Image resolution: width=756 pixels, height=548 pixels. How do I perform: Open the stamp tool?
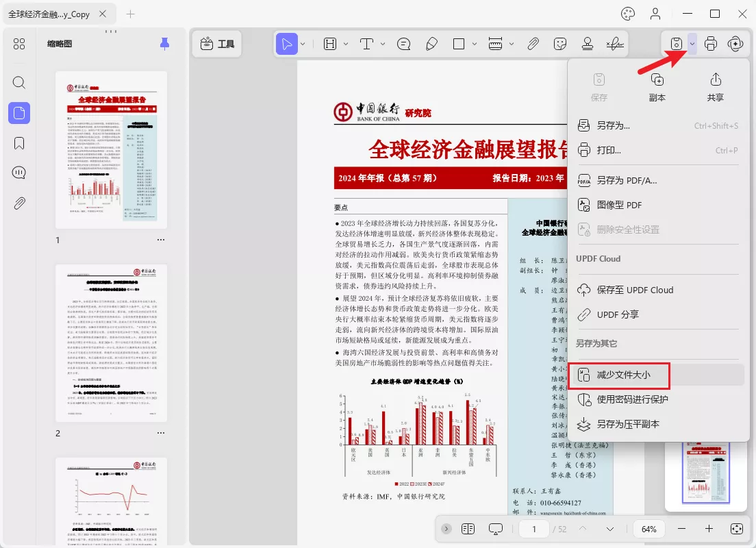(x=587, y=44)
